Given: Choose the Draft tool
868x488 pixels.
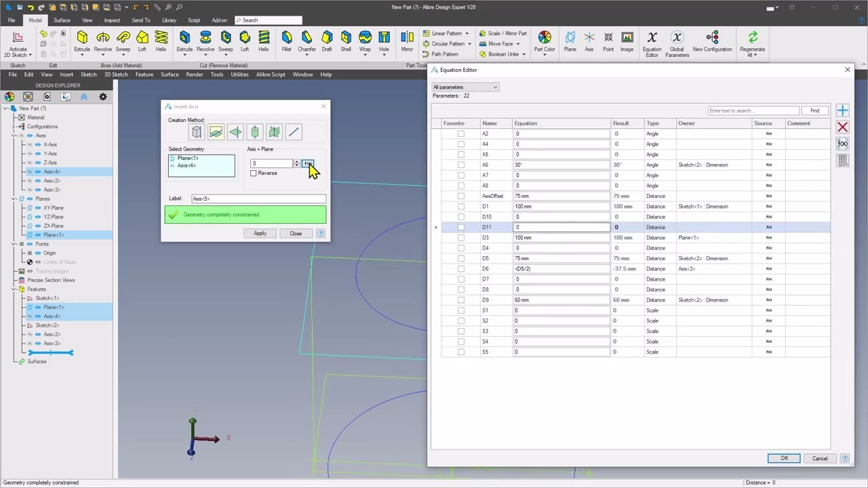Looking at the screenshot, I should point(327,41).
